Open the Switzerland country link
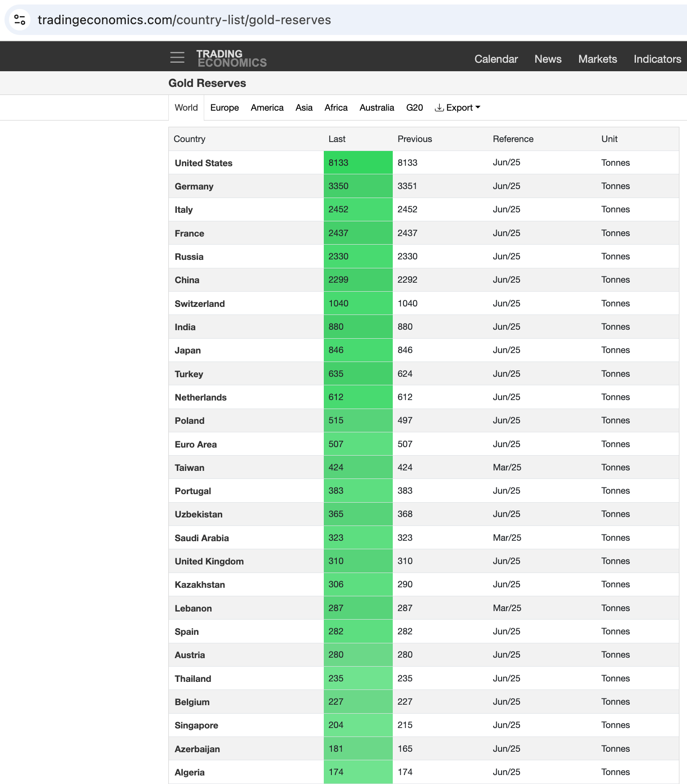The height and width of the screenshot is (784, 687). [200, 304]
